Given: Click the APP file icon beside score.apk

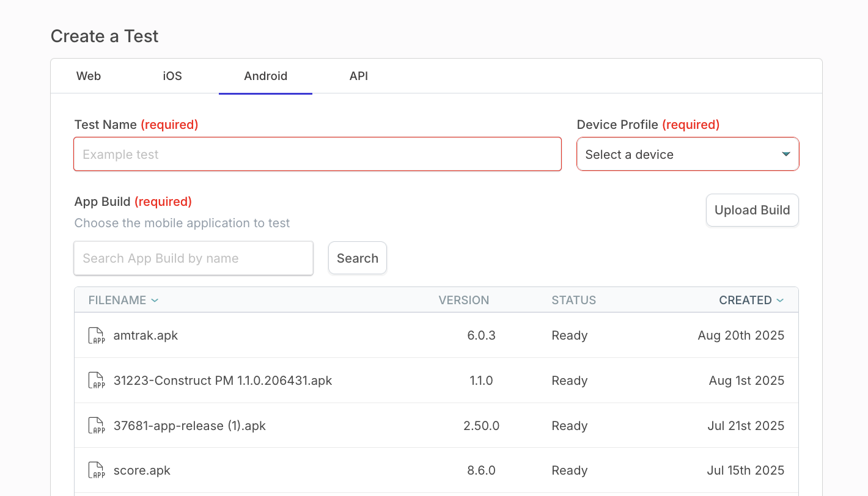Looking at the screenshot, I should [x=96, y=470].
